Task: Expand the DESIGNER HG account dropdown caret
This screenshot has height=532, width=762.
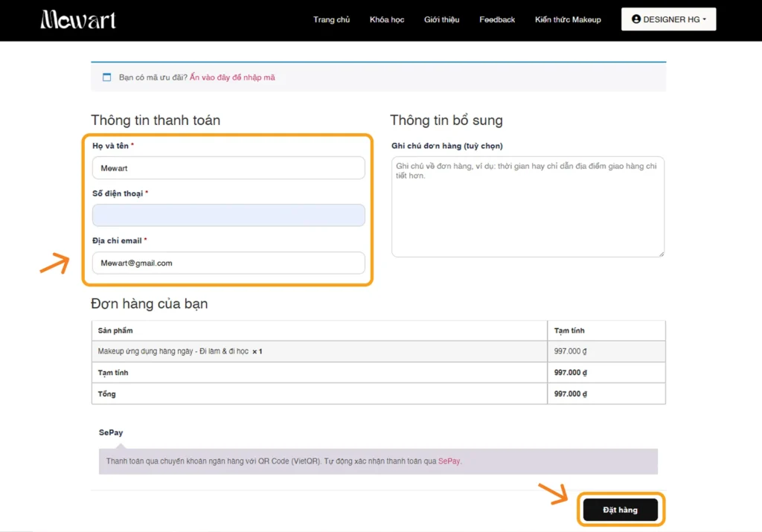Action: point(705,19)
